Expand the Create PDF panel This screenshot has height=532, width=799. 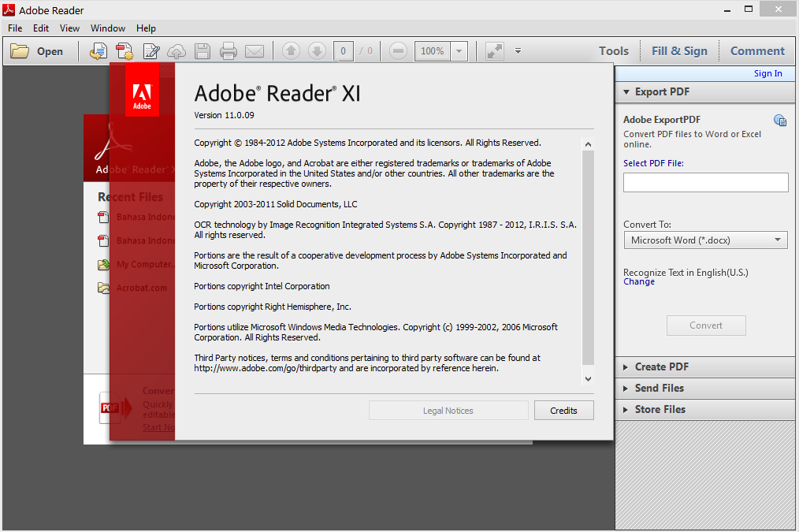point(626,367)
